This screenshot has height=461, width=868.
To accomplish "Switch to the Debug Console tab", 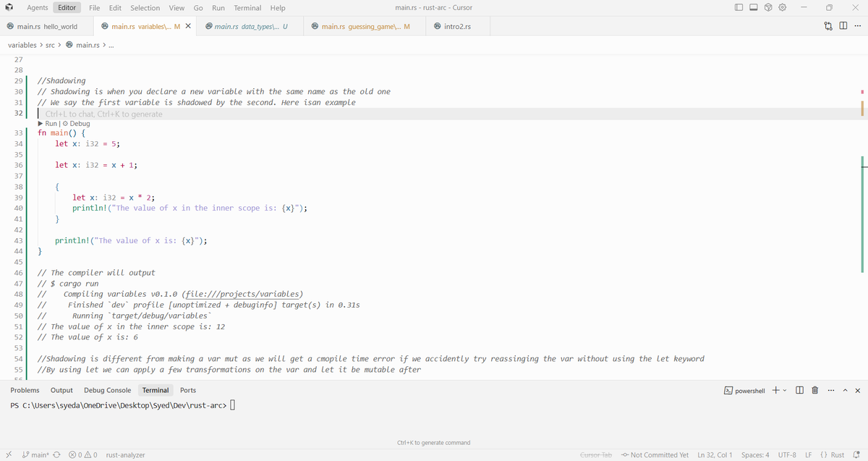I will (x=107, y=390).
